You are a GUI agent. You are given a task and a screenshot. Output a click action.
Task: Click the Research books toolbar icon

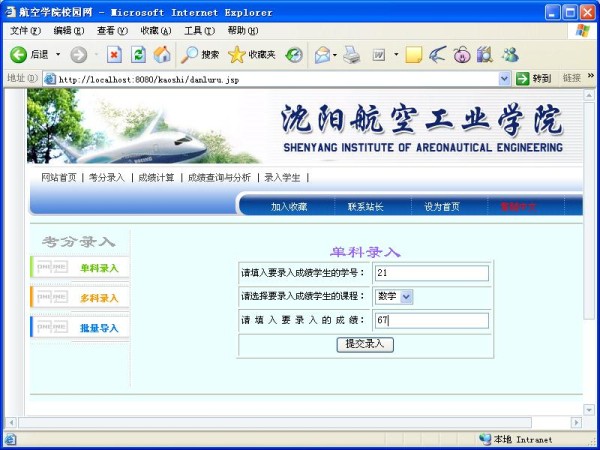pos(485,55)
